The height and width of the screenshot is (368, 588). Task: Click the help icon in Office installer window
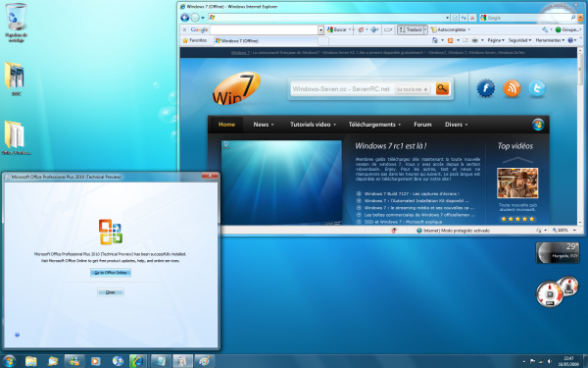point(17,335)
